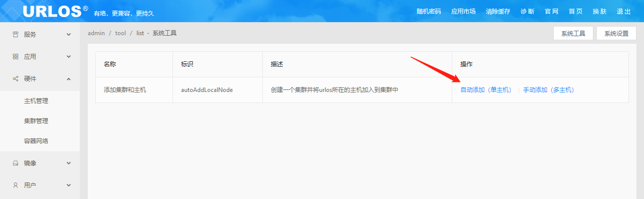Screen dimensions: 644x199
Task: Expand the 服务 menu chevron
Action: pos(69,35)
